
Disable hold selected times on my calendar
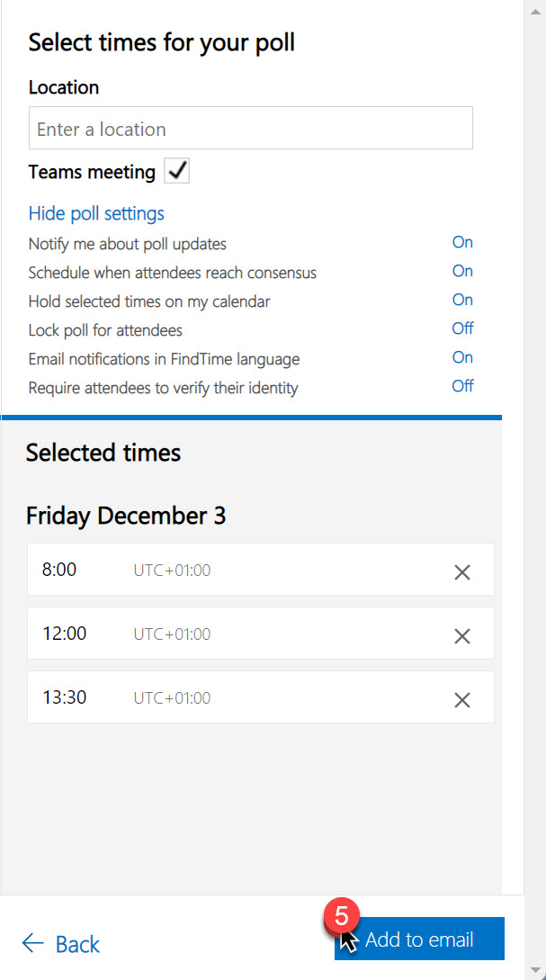click(x=462, y=300)
